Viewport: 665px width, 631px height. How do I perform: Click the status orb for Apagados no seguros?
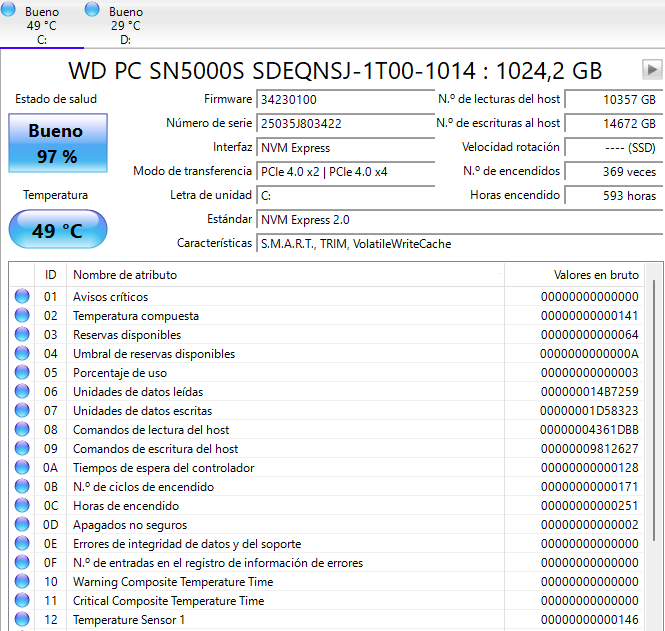coord(22,525)
